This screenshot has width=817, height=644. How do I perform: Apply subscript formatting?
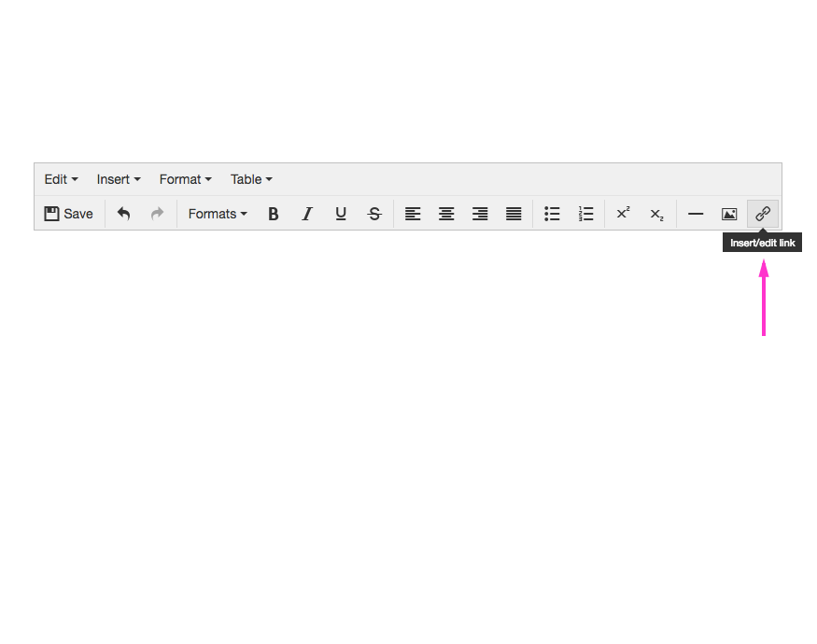point(657,214)
